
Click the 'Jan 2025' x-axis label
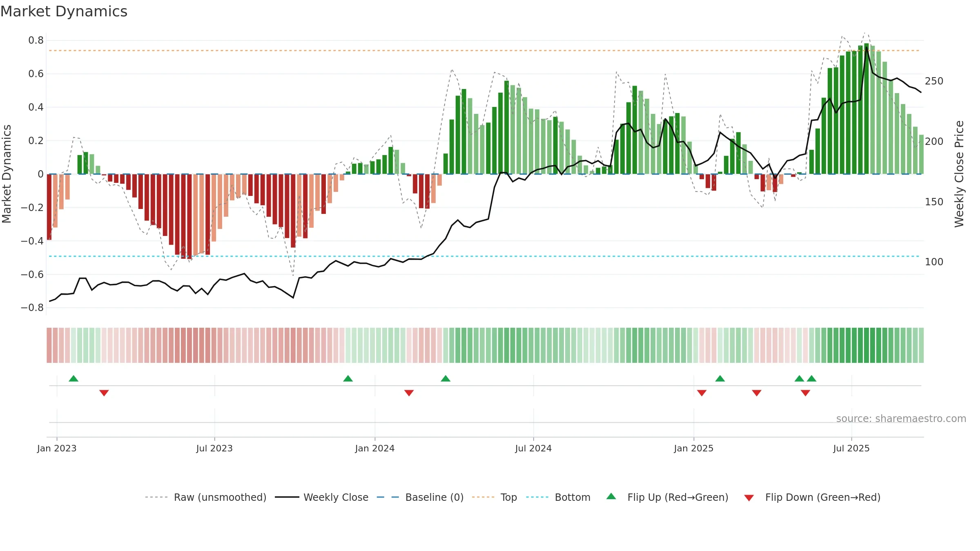[694, 448]
